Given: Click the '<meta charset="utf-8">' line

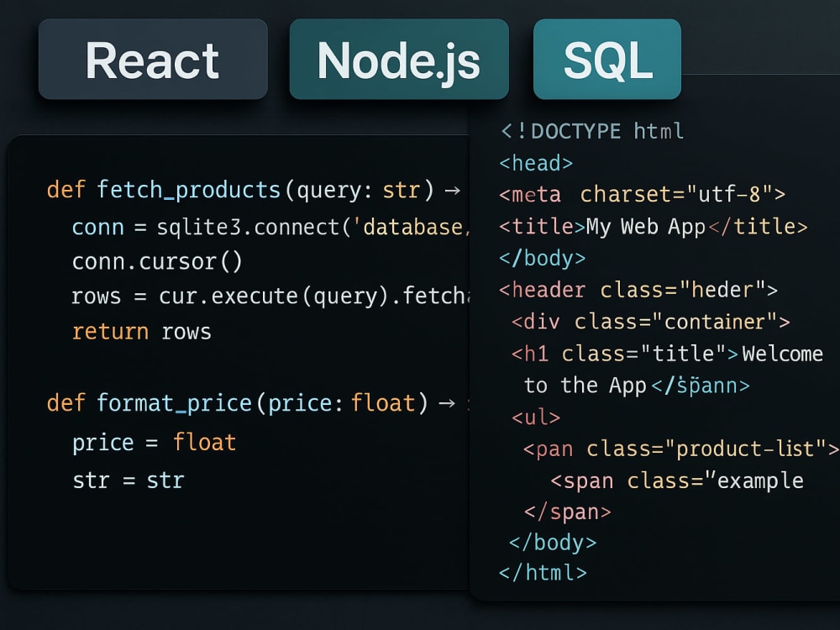Looking at the screenshot, I should click(x=642, y=194).
